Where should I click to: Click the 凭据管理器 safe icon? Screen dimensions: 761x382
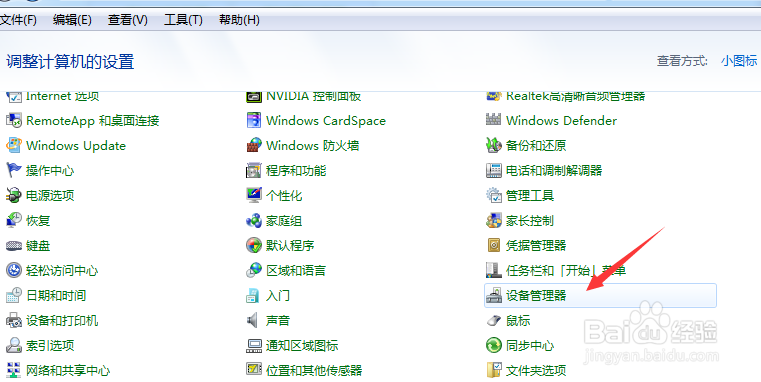tap(494, 246)
